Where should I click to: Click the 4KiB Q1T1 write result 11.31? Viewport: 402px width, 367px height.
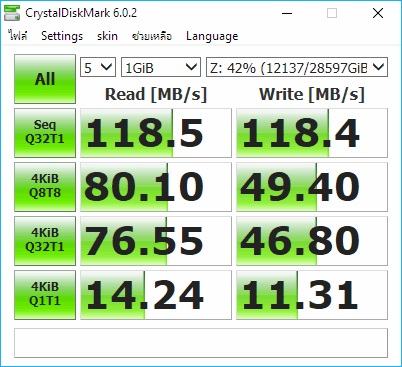pyautogui.click(x=312, y=295)
